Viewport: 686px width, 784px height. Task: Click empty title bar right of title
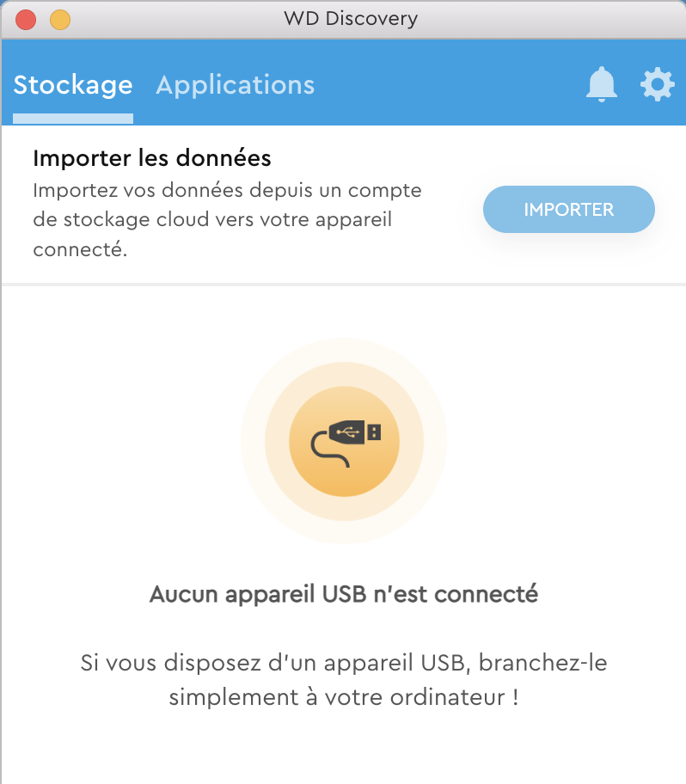tap(550, 18)
